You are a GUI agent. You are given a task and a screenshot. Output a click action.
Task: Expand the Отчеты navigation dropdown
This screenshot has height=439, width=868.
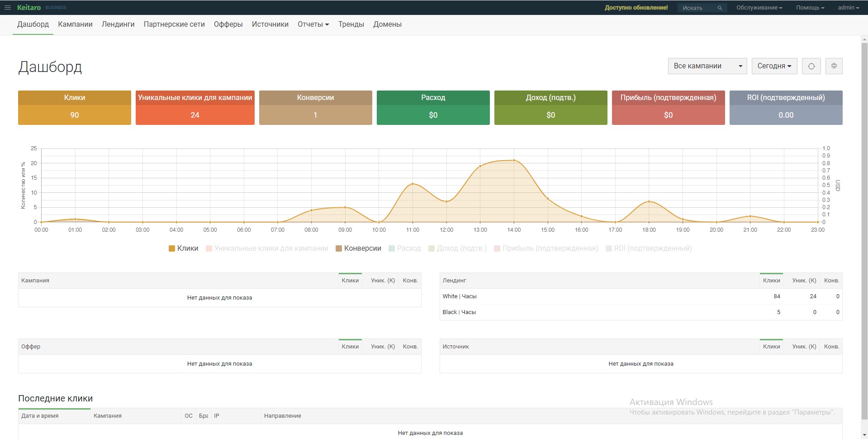click(x=313, y=24)
